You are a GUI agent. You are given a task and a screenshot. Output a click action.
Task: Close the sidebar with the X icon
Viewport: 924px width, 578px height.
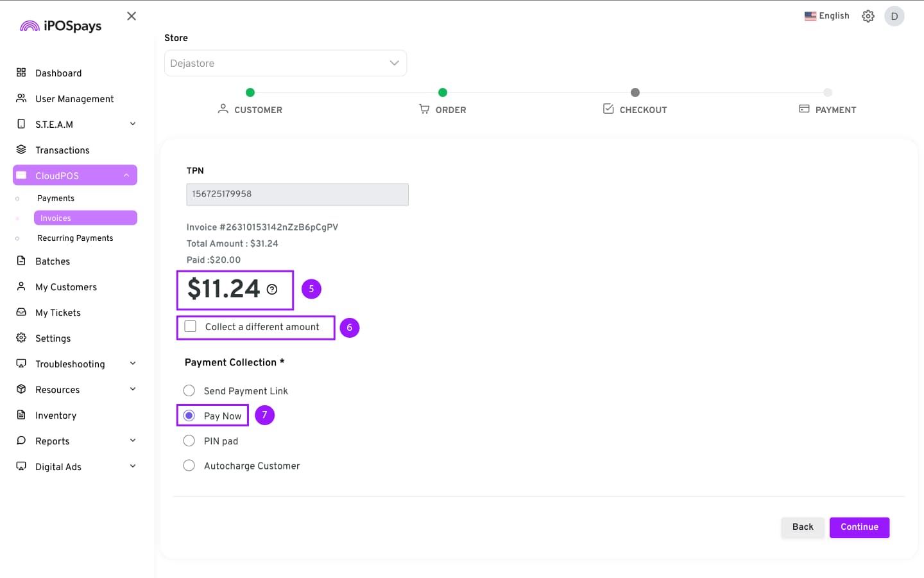pyautogui.click(x=132, y=16)
